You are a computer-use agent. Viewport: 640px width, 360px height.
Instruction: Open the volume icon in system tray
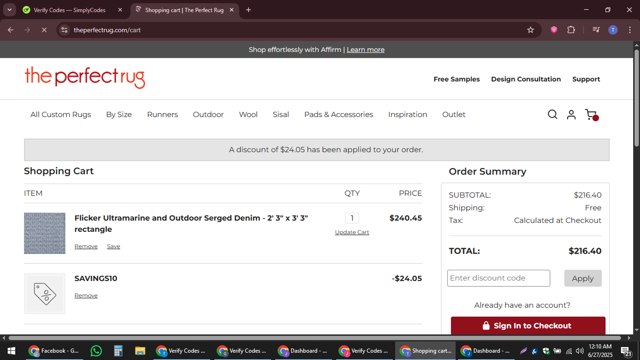(580, 351)
